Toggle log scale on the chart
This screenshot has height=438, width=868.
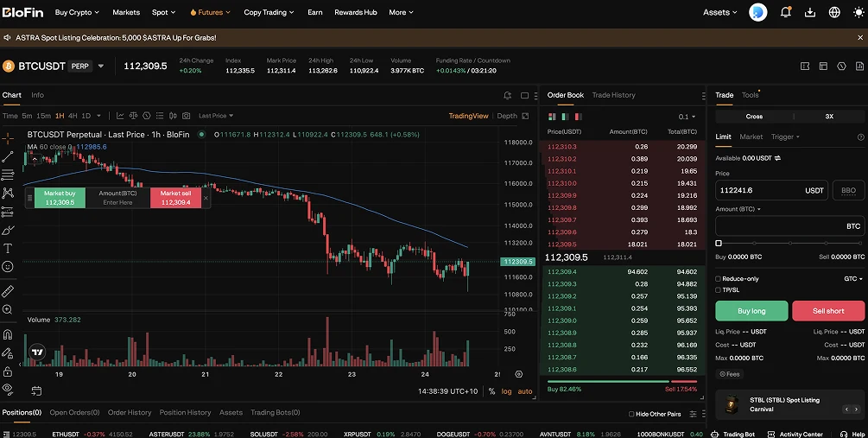(506, 391)
